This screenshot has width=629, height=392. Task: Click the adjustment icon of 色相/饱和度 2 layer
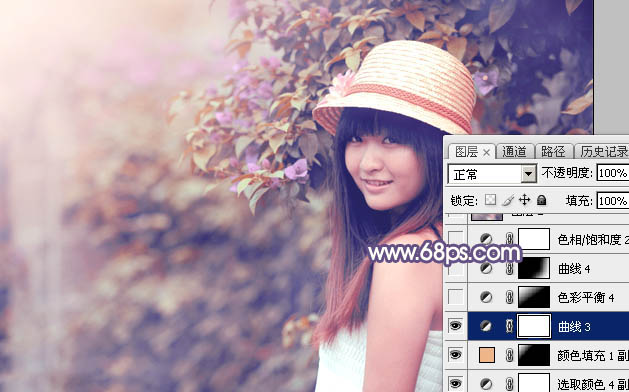pyautogui.click(x=486, y=239)
